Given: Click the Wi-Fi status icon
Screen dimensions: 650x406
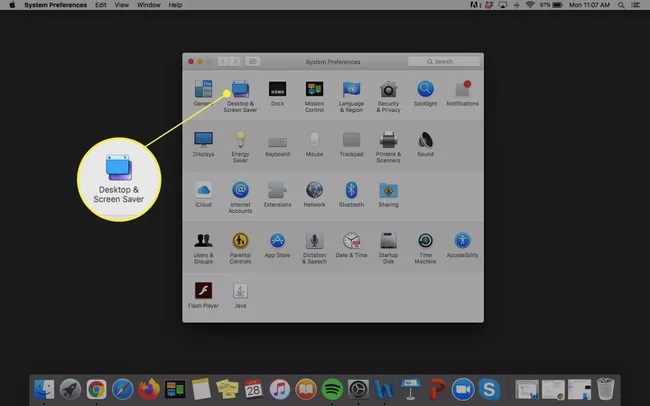Looking at the screenshot, I should [x=529, y=5].
